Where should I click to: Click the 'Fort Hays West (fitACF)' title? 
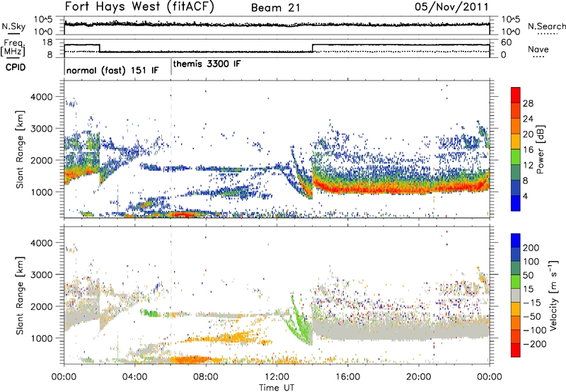click(139, 7)
